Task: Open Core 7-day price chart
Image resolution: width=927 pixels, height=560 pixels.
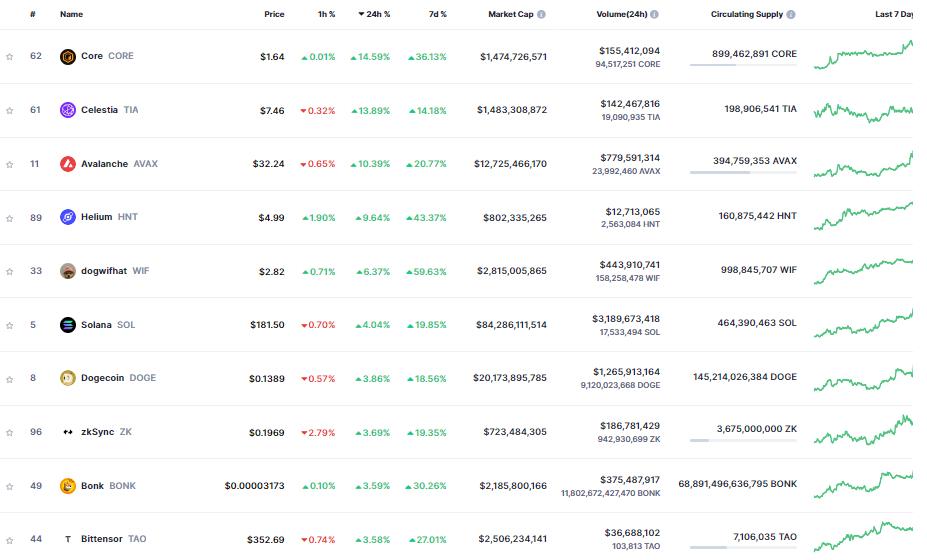Action: pyautogui.click(x=863, y=54)
